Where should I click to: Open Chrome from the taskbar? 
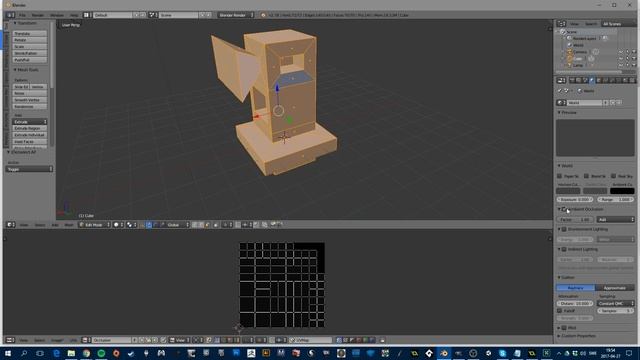[86, 353]
